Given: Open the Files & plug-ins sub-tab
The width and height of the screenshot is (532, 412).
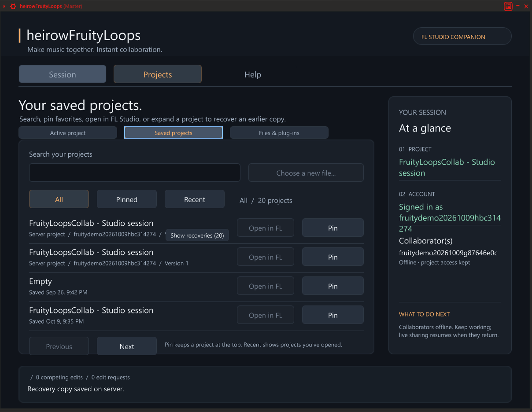Looking at the screenshot, I should click(x=279, y=132).
